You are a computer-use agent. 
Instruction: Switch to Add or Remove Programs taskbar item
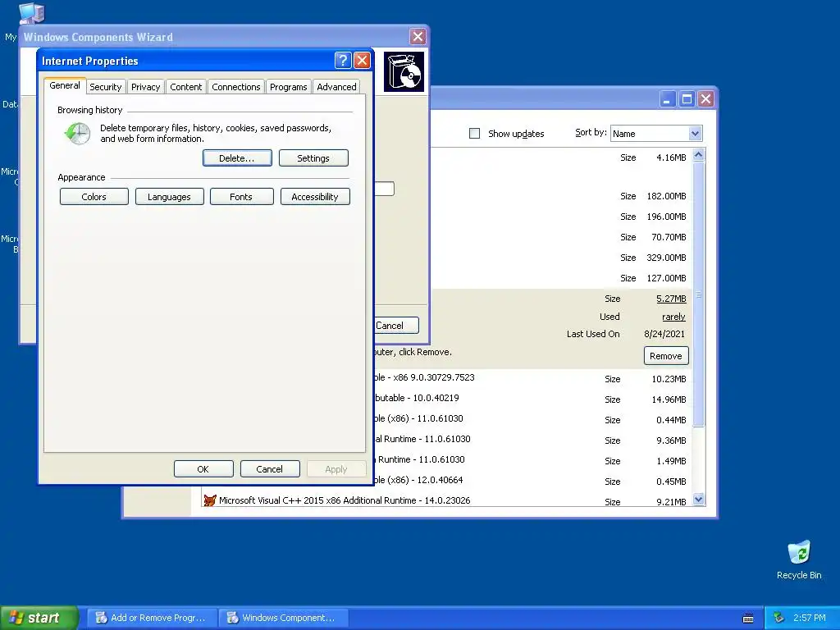152,618
